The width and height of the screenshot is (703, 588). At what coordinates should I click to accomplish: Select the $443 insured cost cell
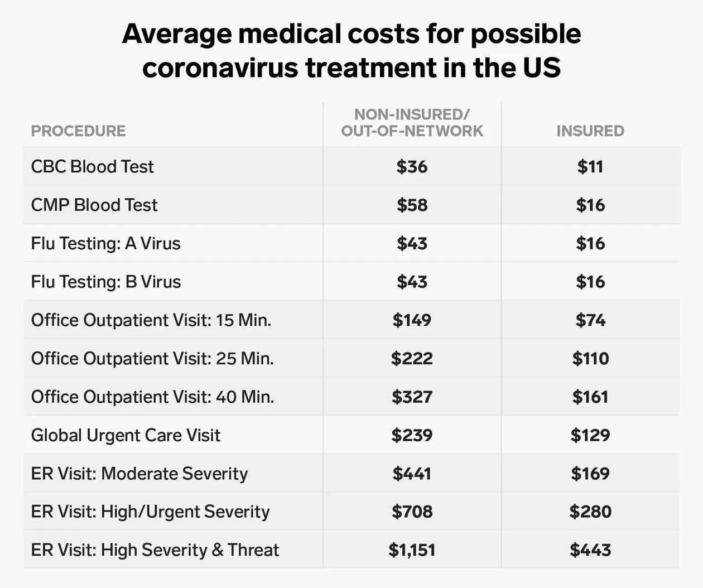pyautogui.click(x=590, y=550)
